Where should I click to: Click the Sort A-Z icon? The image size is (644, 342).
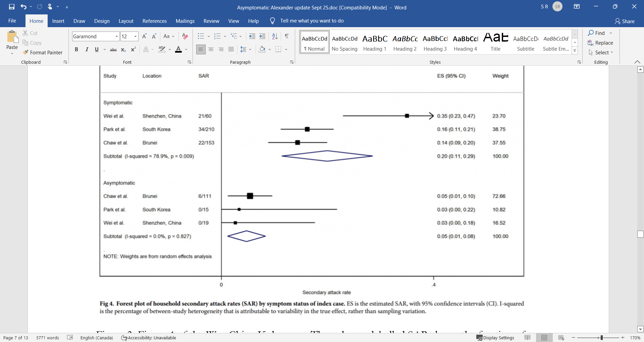tap(275, 36)
